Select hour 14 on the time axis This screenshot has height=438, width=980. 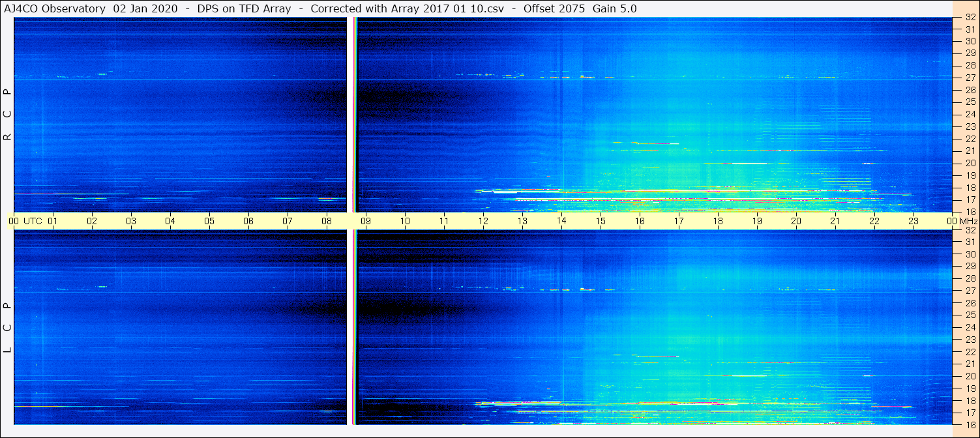(561, 221)
